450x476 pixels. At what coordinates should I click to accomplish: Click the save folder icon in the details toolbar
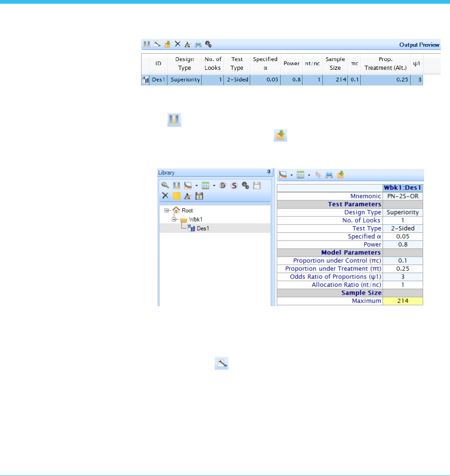point(341,174)
